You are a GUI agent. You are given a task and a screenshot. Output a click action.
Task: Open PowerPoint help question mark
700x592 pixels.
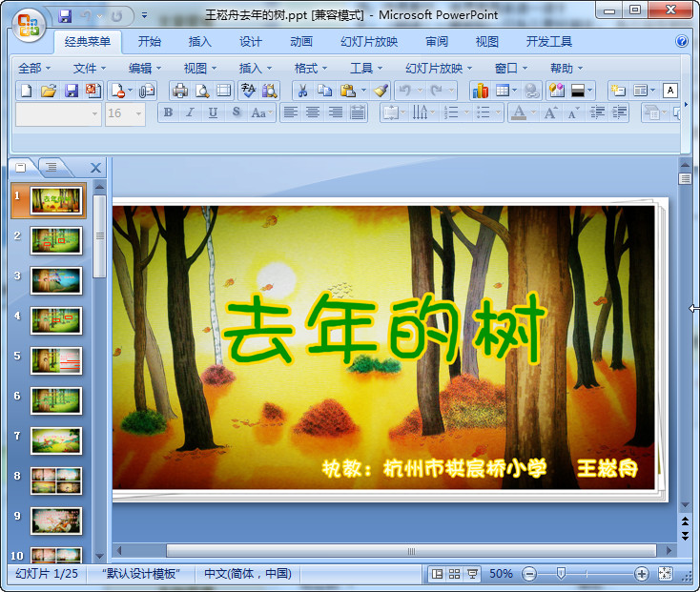(x=682, y=42)
